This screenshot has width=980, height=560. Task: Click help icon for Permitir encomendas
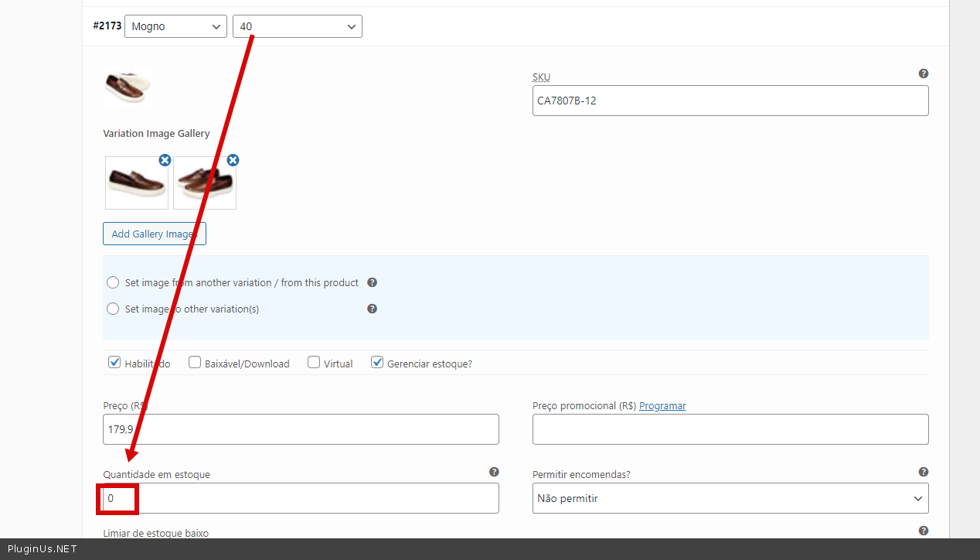point(923,472)
